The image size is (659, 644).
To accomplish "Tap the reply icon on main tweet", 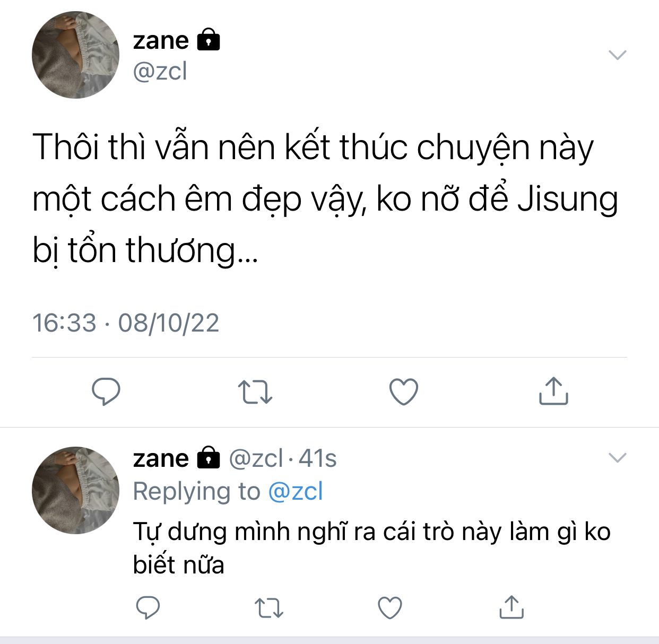I will (106, 392).
